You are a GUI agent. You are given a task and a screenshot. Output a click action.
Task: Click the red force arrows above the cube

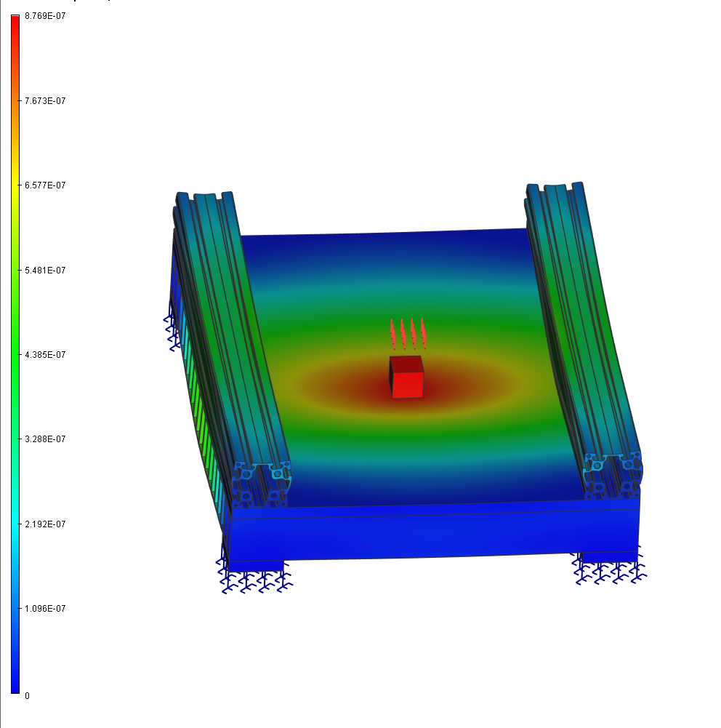coord(408,334)
